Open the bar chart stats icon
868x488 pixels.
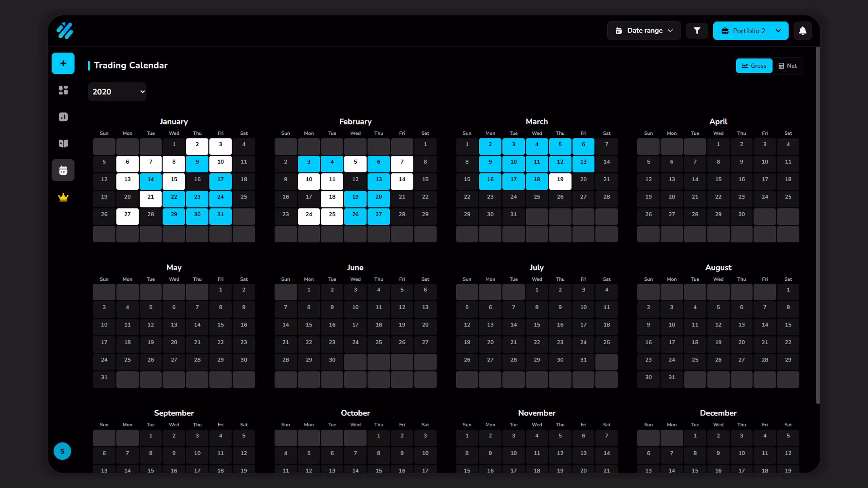[63, 117]
